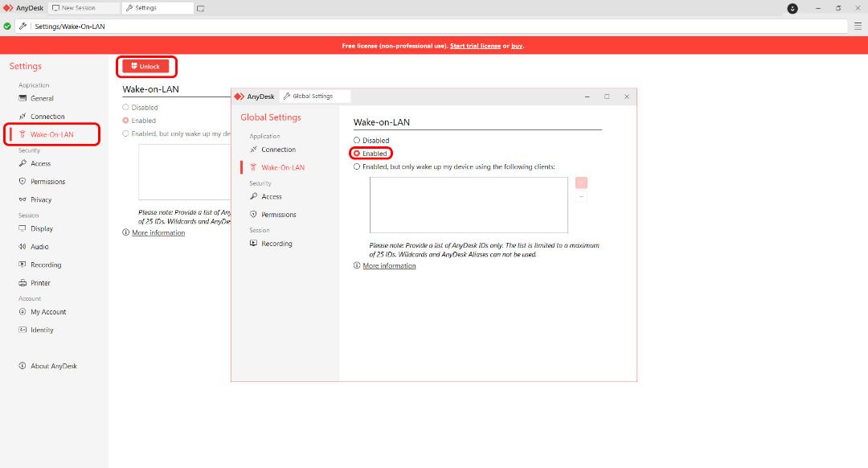Open General settings in main sidebar

[42, 99]
